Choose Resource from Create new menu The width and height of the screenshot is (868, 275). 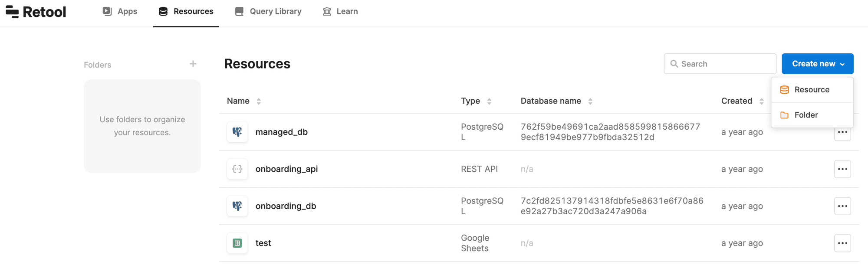812,90
